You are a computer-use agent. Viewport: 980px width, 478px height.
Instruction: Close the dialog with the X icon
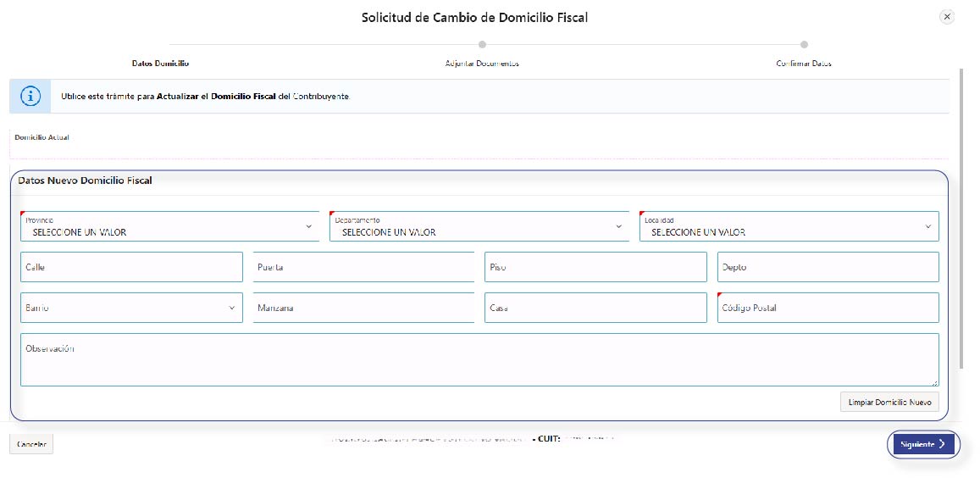coord(947,17)
